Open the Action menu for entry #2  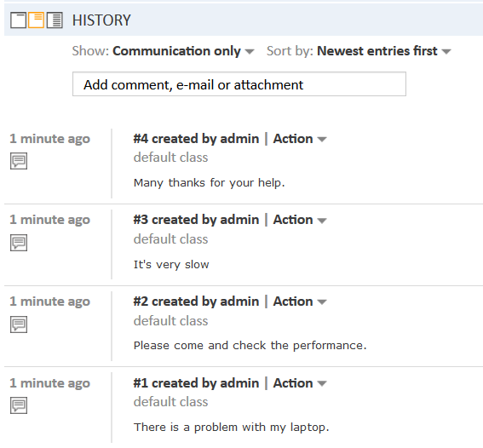[x=300, y=302]
